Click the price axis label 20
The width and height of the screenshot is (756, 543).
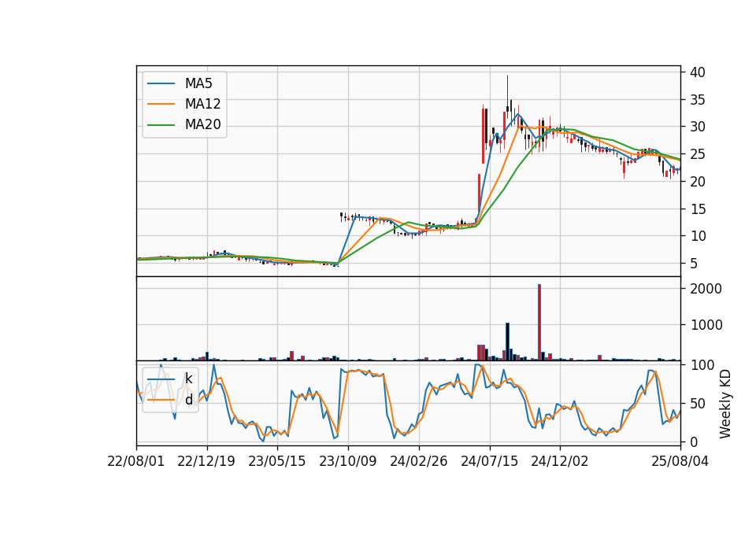698,182
